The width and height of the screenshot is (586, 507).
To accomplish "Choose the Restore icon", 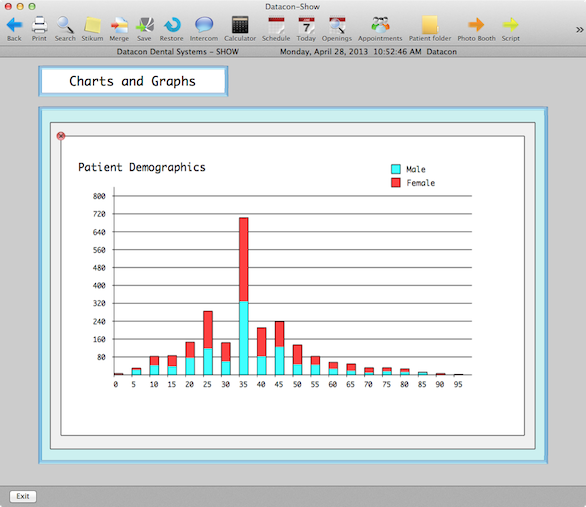I will [172, 25].
